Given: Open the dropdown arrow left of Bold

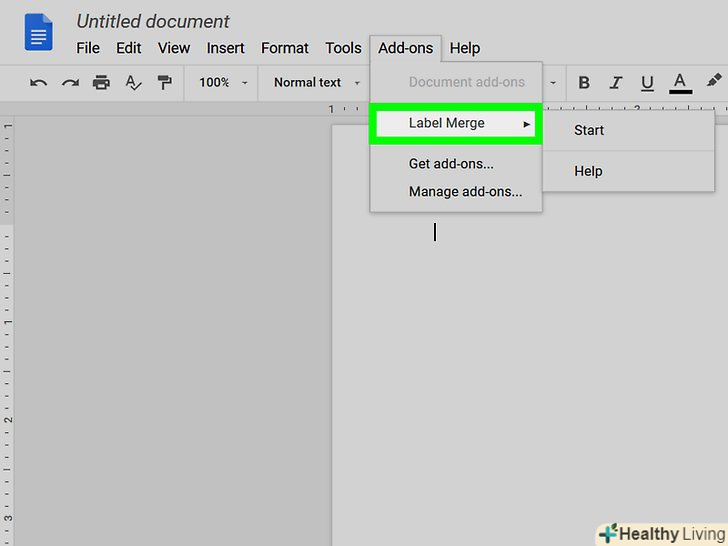Looking at the screenshot, I should coord(553,83).
